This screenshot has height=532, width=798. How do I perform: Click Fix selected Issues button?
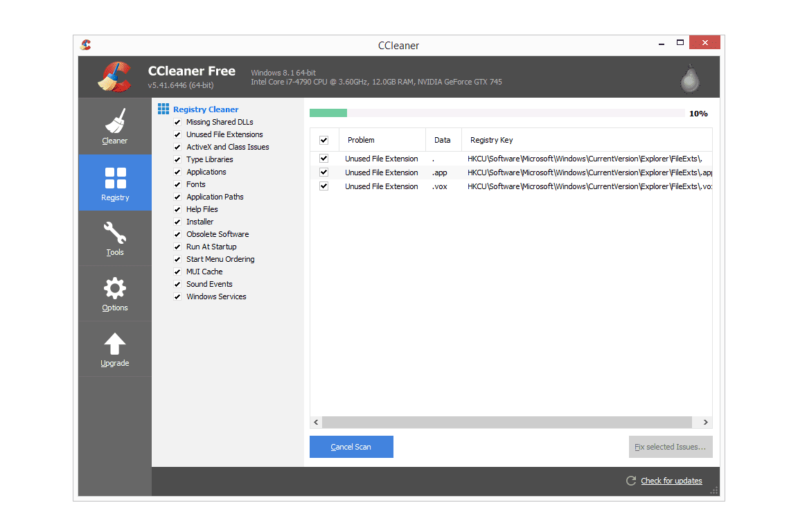coord(671,447)
